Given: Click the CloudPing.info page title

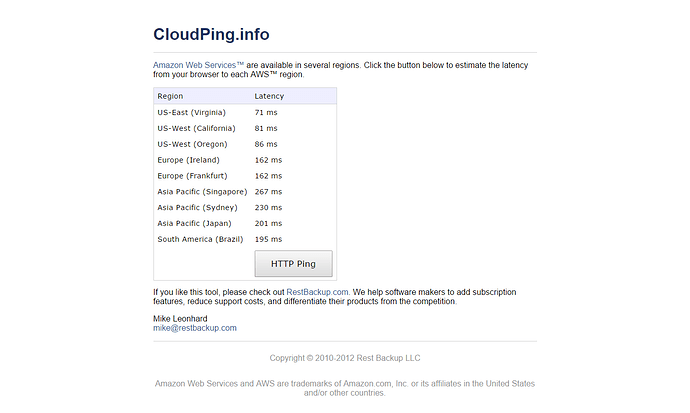Looking at the screenshot, I should point(211,34).
